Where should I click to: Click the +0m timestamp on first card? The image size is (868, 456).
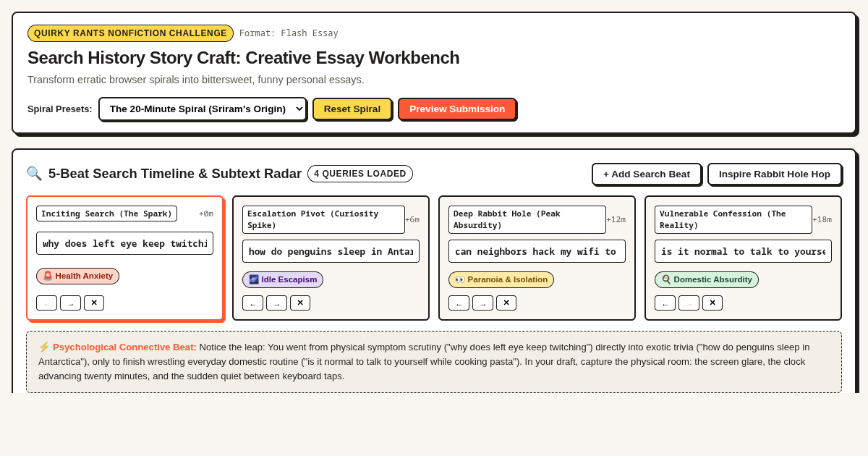pos(206,214)
